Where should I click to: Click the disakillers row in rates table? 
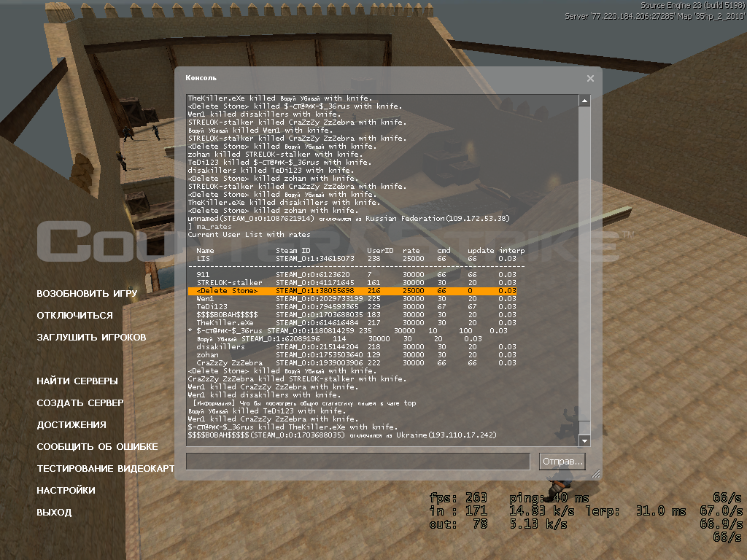[x=356, y=346]
